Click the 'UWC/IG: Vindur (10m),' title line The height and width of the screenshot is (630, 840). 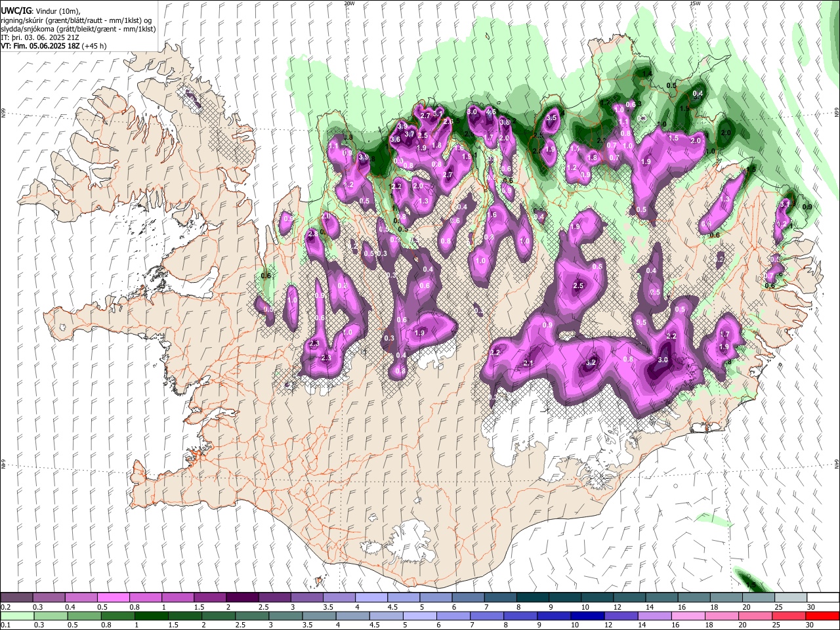(x=40, y=11)
